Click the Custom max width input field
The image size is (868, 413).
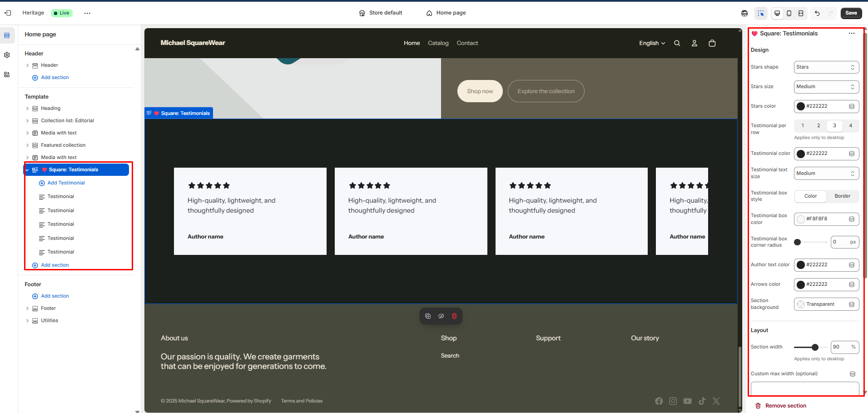[805, 388]
